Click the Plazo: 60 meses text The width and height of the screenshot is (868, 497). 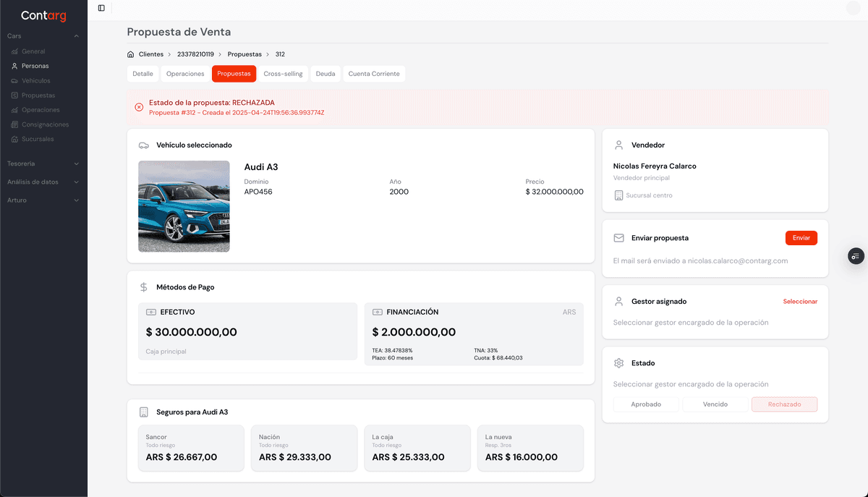392,358
